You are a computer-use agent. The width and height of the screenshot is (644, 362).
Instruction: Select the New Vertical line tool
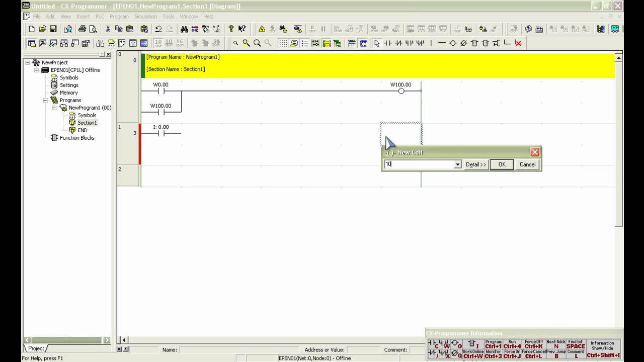click(x=431, y=43)
